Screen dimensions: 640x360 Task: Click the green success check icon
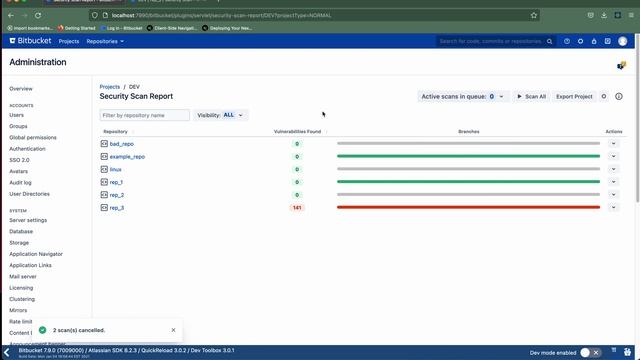tap(42, 330)
